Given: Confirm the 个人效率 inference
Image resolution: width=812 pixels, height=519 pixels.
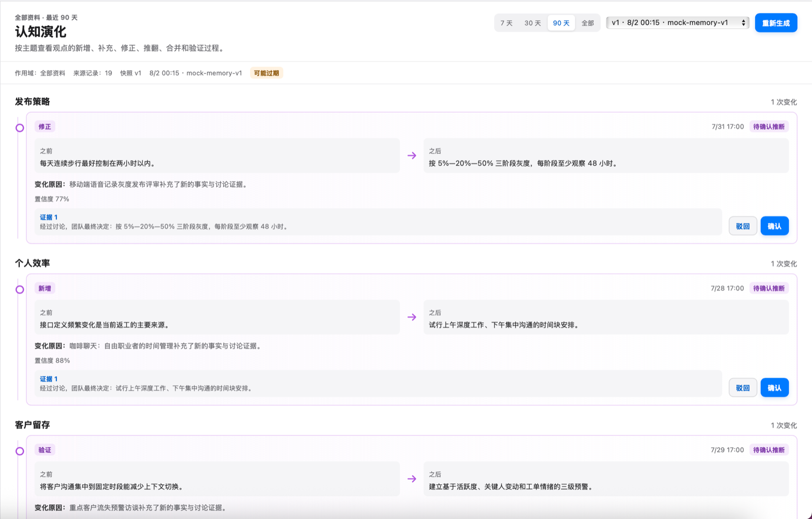Looking at the screenshot, I should [x=774, y=388].
